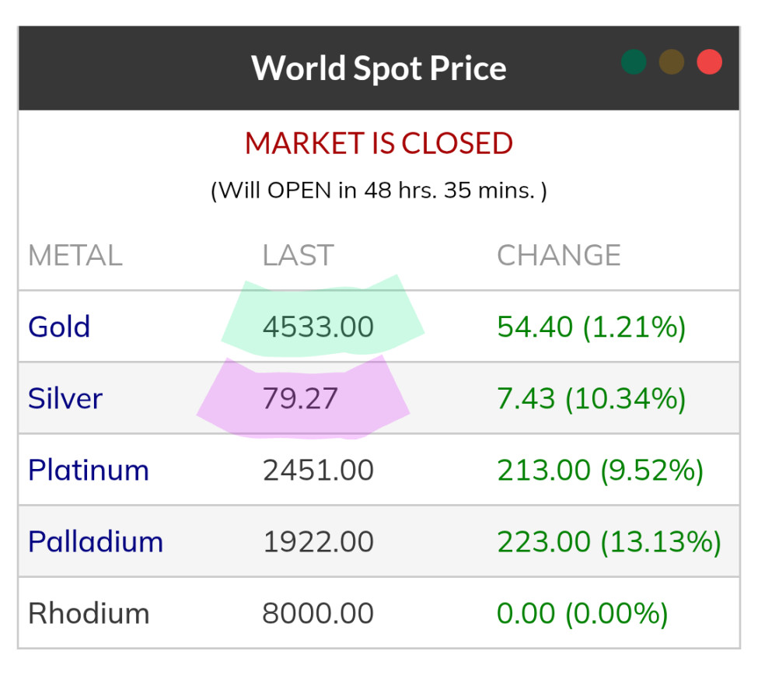Click the METAL column header
The height and width of the screenshot is (700, 758).
75,256
